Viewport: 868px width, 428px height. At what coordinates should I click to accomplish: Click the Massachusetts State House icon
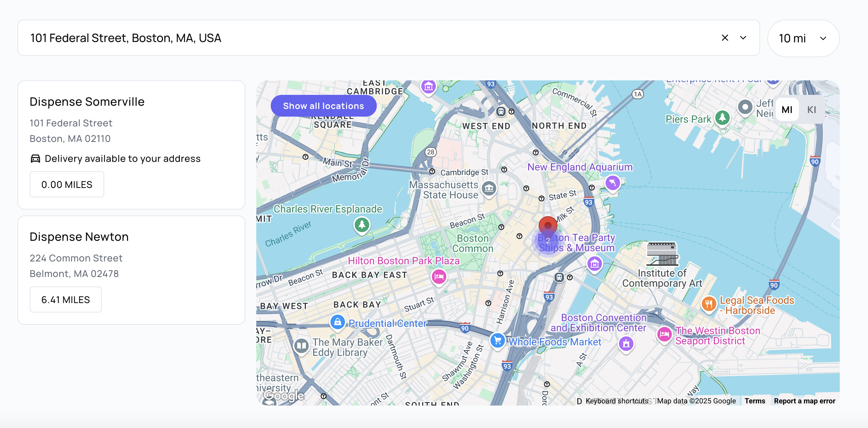click(x=489, y=189)
